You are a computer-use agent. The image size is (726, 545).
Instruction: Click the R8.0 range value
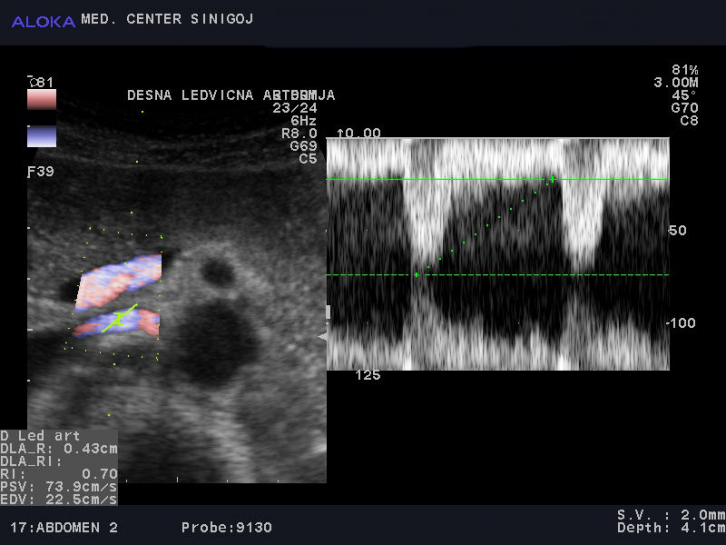click(299, 133)
